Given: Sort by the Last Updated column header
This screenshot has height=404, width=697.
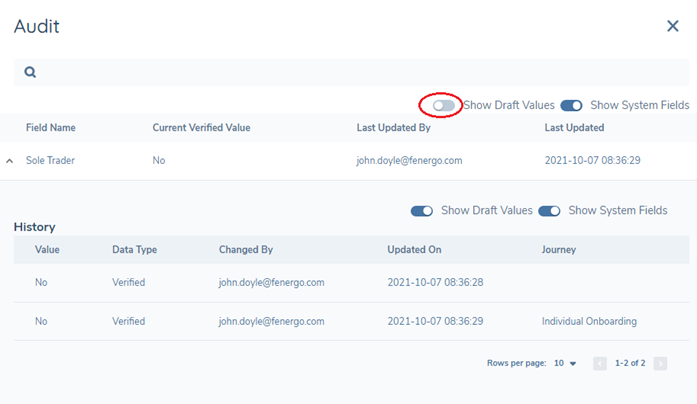Looking at the screenshot, I should (x=574, y=128).
